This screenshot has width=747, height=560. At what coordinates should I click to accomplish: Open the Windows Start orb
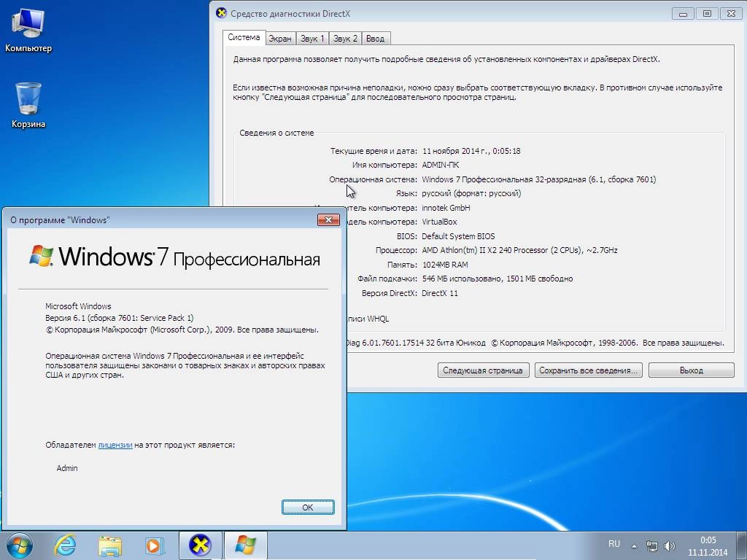click(20, 545)
